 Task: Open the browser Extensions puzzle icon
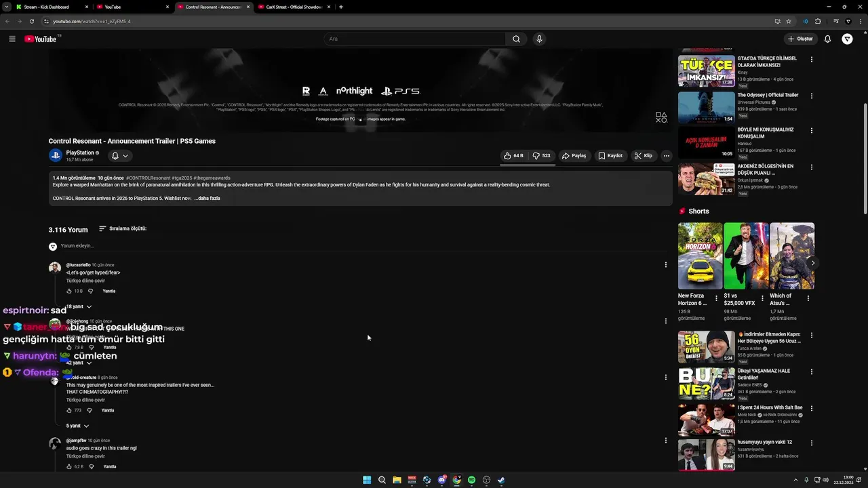click(x=818, y=21)
